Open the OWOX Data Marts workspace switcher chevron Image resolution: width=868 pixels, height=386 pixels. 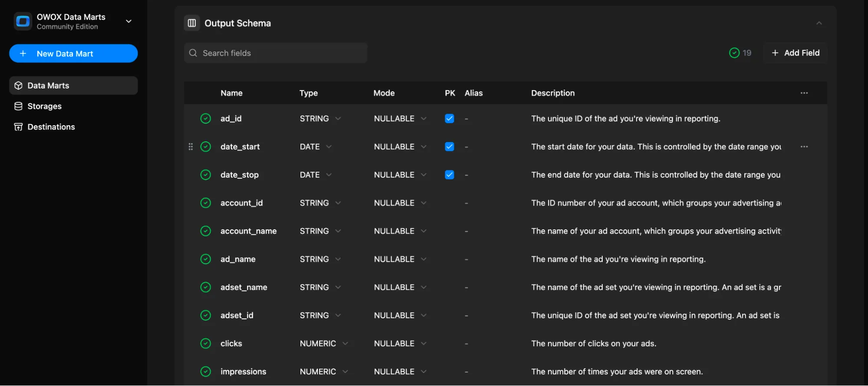[129, 21]
